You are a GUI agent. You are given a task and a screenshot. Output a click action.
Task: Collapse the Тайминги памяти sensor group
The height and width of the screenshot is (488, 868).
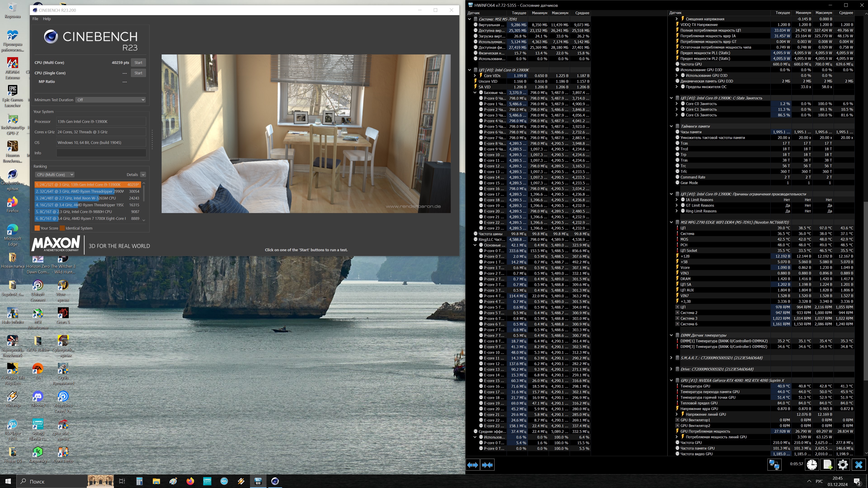[x=671, y=126]
